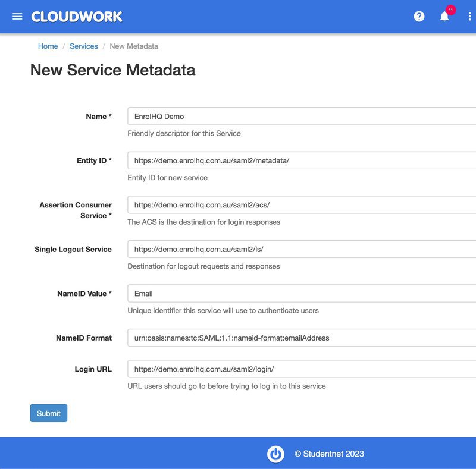
Task: Click the help question mark icon
Action: (418, 16)
